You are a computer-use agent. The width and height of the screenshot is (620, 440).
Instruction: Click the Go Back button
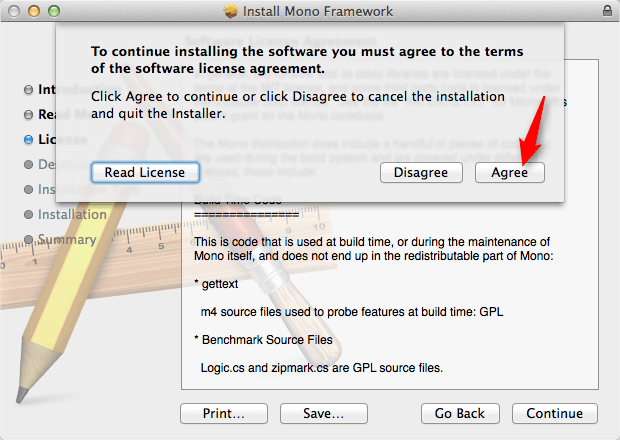point(460,414)
